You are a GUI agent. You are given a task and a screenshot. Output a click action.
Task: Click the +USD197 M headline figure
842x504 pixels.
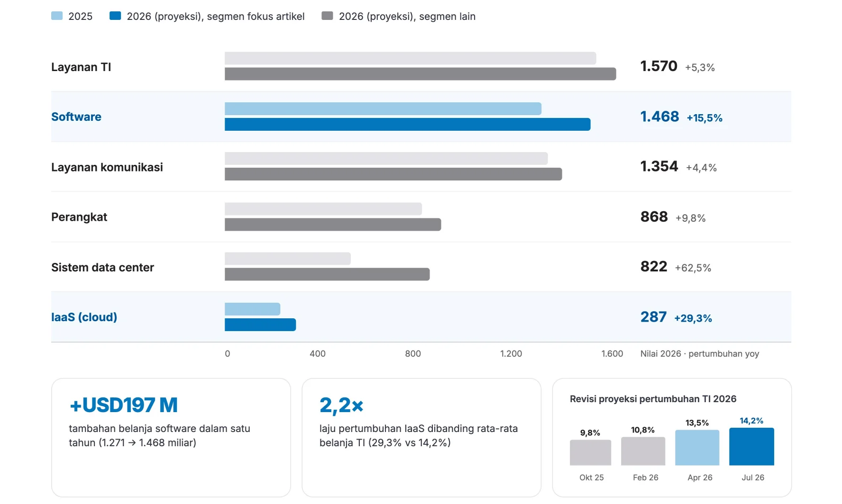coord(123,405)
